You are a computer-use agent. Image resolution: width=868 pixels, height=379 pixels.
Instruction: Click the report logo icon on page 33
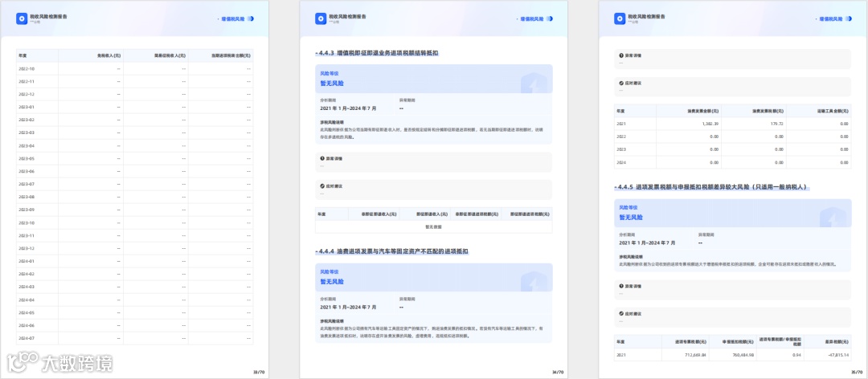click(22, 18)
